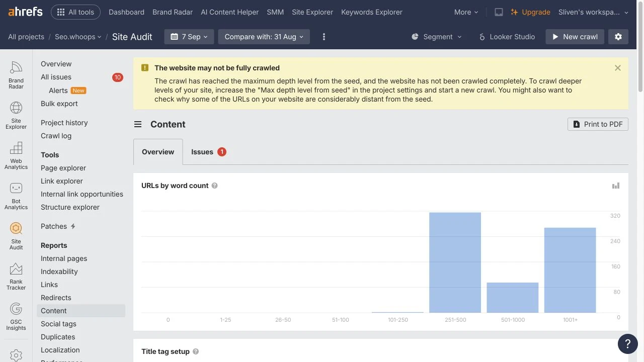The width and height of the screenshot is (644, 362).
Task: Open Alerts in the side menu
Action: coord(58,90)
